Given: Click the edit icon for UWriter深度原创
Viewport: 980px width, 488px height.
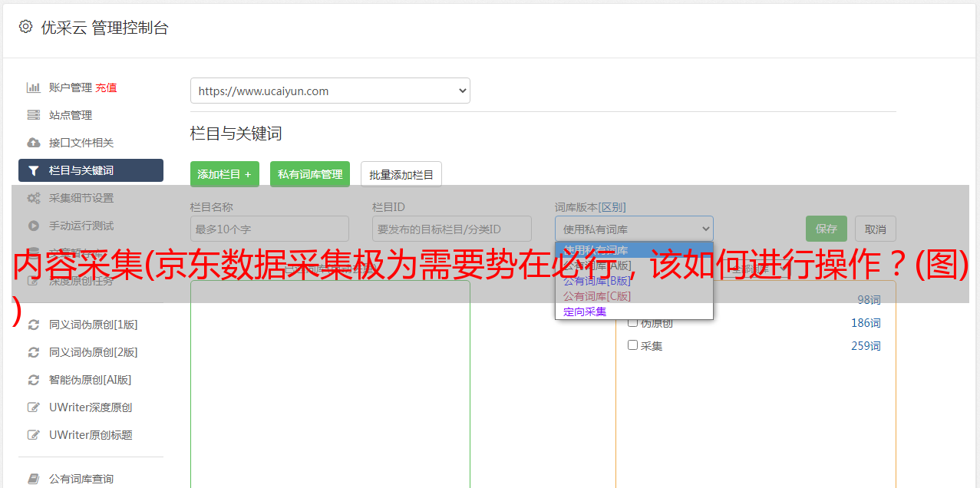Looking at the screenshot, I should click(34, 407).
